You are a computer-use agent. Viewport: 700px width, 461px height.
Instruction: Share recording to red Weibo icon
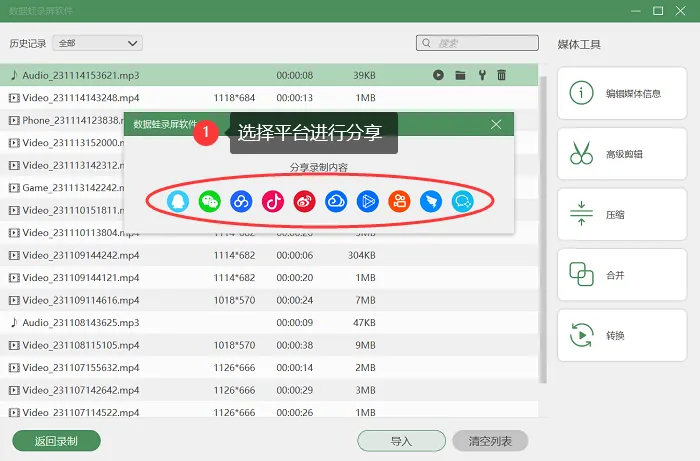304,201
